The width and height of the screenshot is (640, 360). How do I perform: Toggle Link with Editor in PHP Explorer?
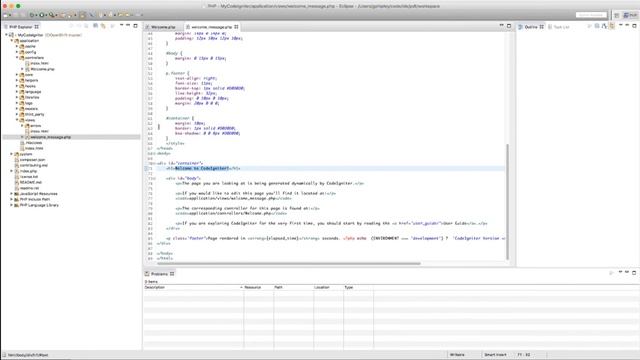click(103, 26)
